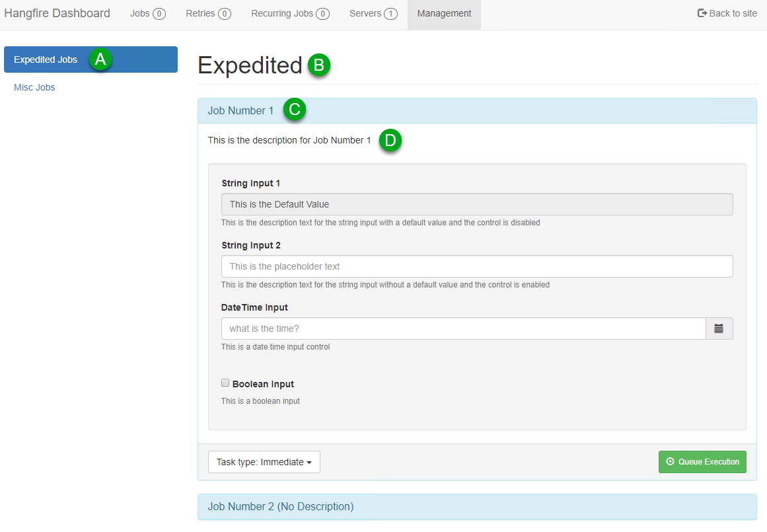
Task: Click the 'This is the description for Job Number 1' text
Action: coord(289,141)
